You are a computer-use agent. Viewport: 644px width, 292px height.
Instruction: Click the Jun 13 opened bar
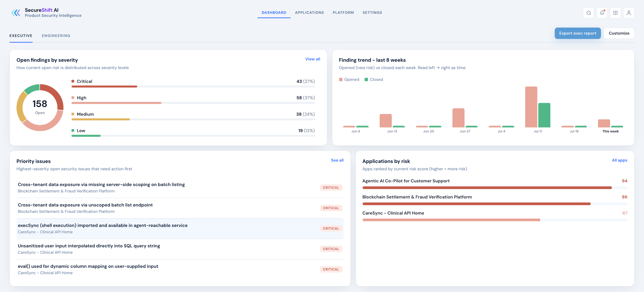click(386, 121)
